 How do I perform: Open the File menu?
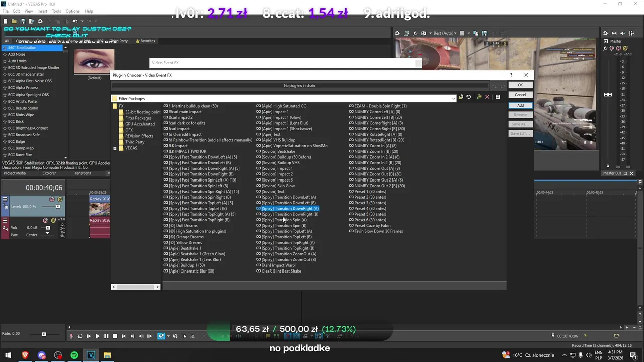click(6, 11)
